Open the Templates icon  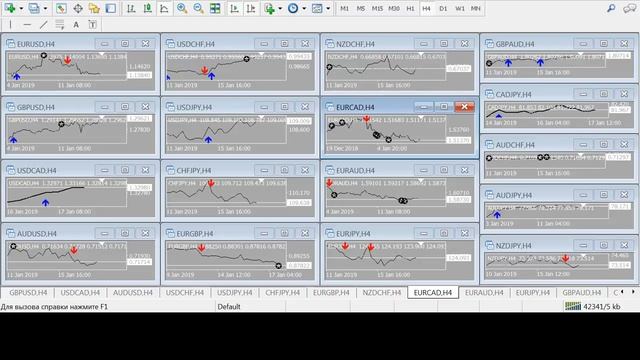317,8
